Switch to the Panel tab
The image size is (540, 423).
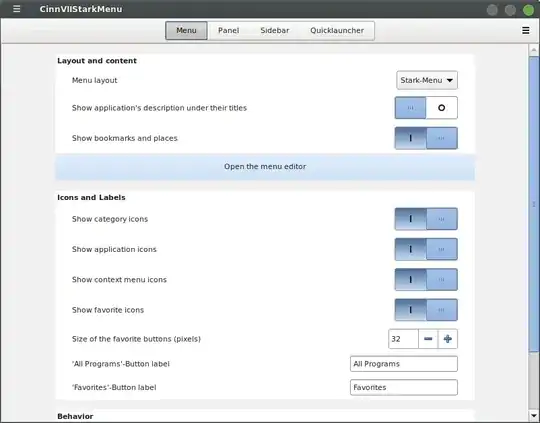pos(228,31)
